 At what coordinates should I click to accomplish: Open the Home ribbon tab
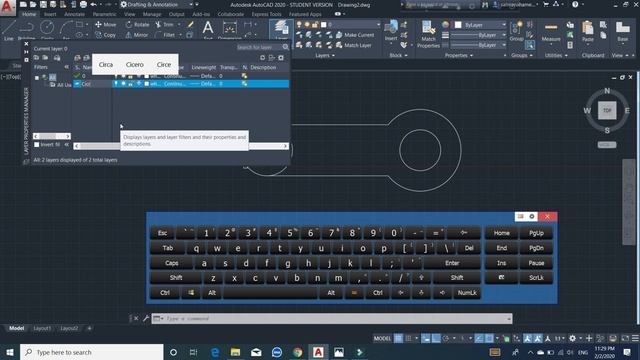29,14
